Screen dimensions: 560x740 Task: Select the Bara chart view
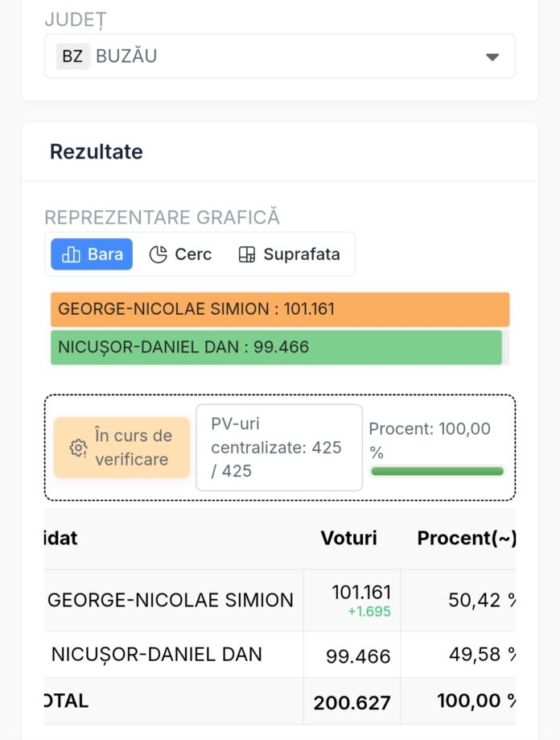click(x=92, y=254)
